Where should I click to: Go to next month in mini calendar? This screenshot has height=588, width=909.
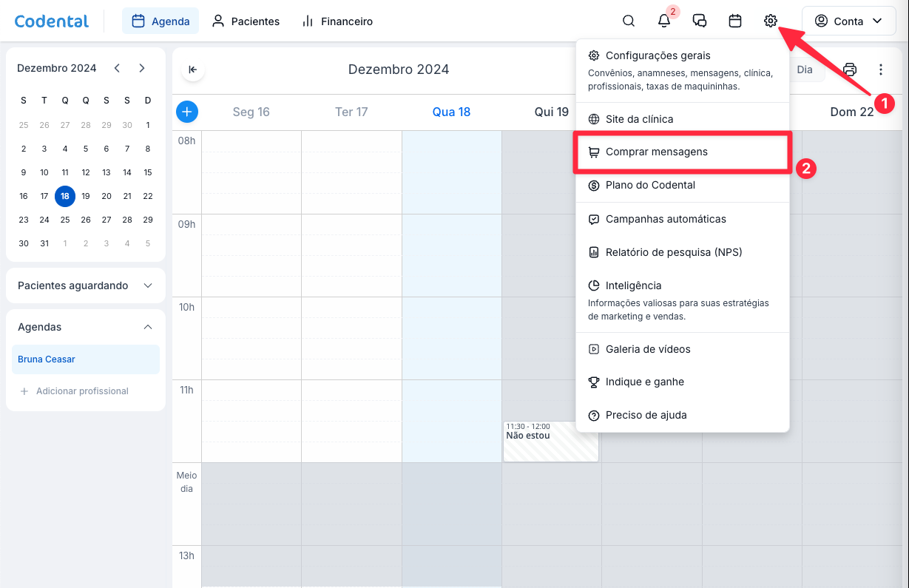[x=142, y=68]
